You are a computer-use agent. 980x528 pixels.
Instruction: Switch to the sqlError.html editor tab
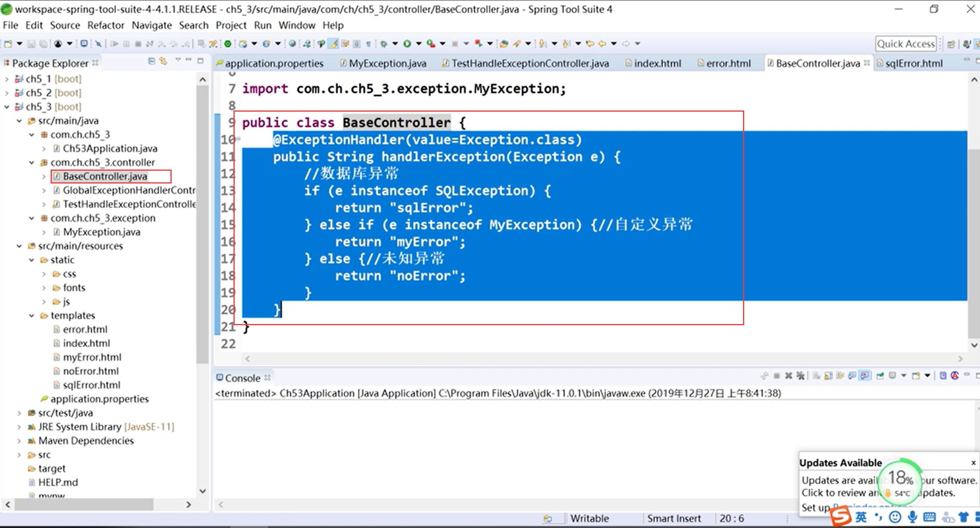pos(914,63)
